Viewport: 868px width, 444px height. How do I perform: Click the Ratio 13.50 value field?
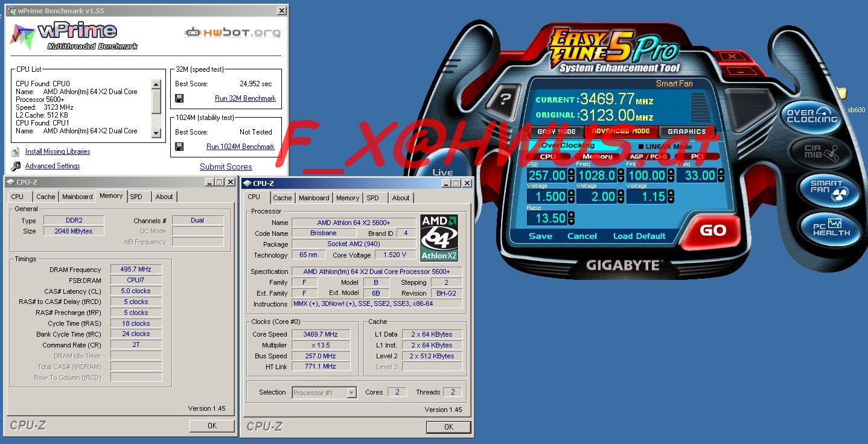(547, 218)
